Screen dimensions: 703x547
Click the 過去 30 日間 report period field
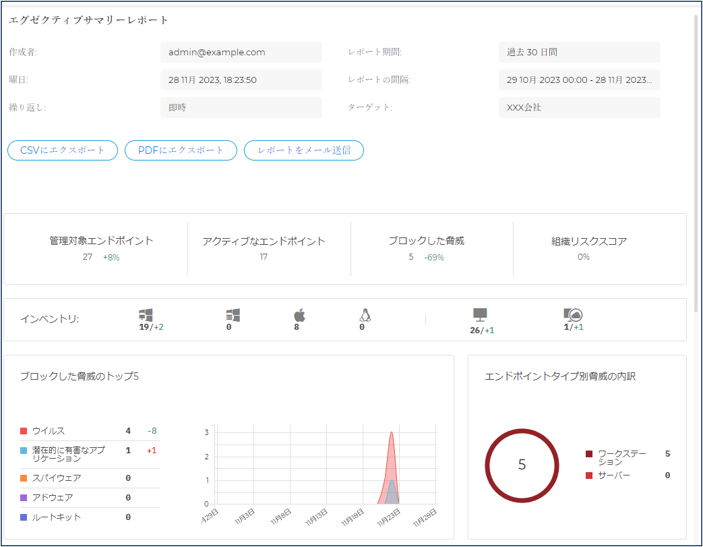point(579,52)
